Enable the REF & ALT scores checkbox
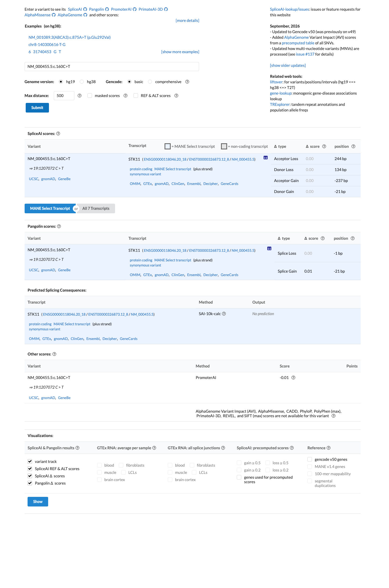This screenshot has width=389, height=588. [136, 96]
